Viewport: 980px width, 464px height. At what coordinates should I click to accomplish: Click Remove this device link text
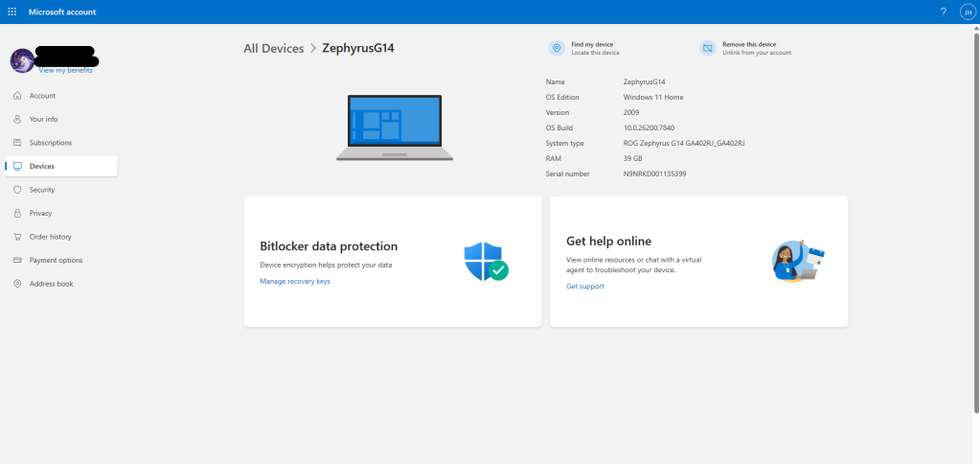(x=749, y=44)
